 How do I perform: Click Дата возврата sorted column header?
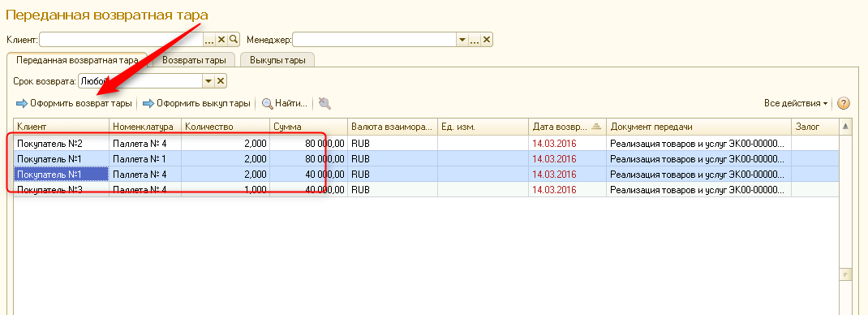pyautogui.click(x=567, y=127)
